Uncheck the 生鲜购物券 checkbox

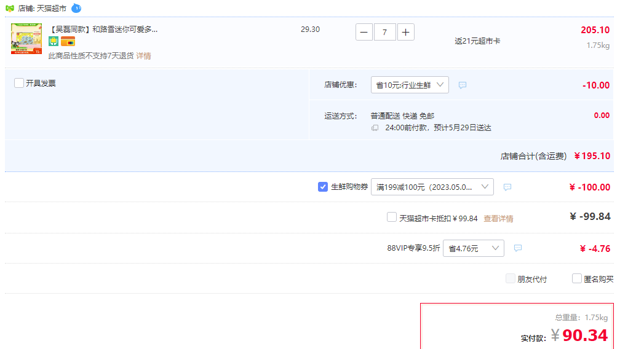(323, 187)
